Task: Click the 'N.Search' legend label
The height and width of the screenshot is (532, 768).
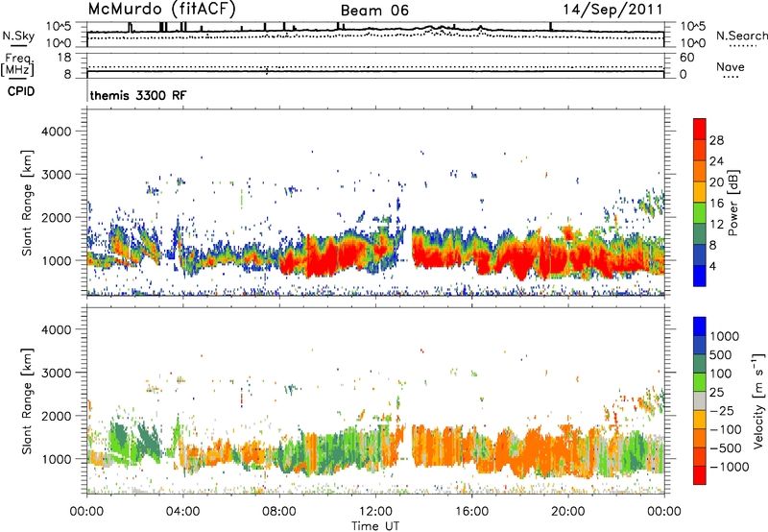Action: coord(742,36)
